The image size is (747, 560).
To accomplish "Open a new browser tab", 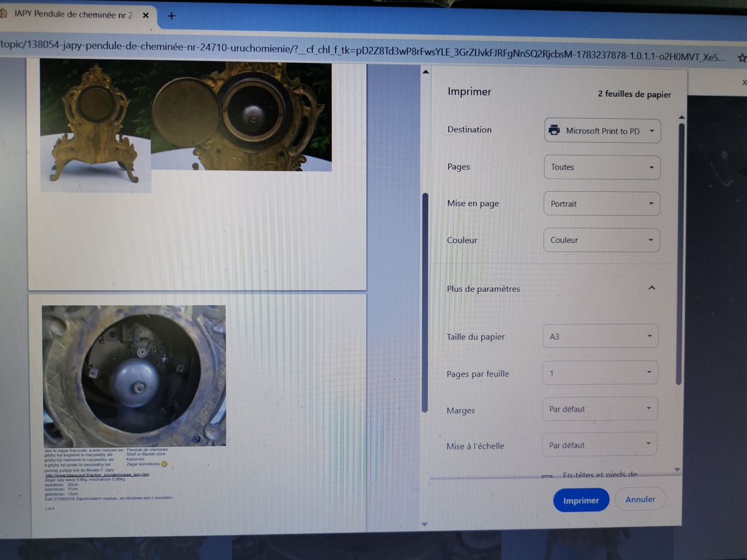I will pos(172,16).
